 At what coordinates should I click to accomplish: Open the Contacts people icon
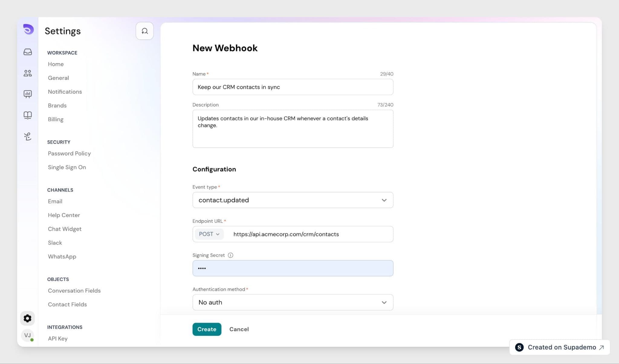pyautogui.click(x=28, y=73)
